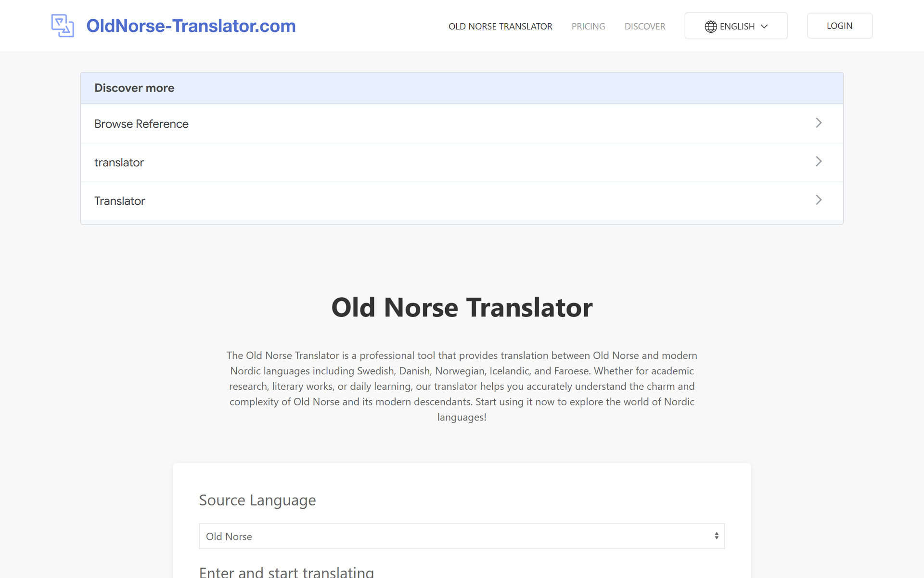Click the chevron beside Browse Reference

click(819, 123)
